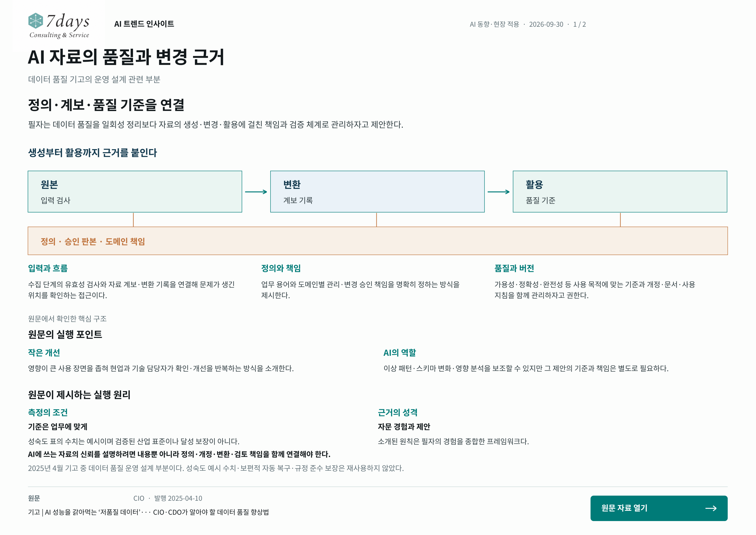This screenshot has width=756, height=535.
Task: Click the 정의와 책임 heading
Action: [281, 268]
